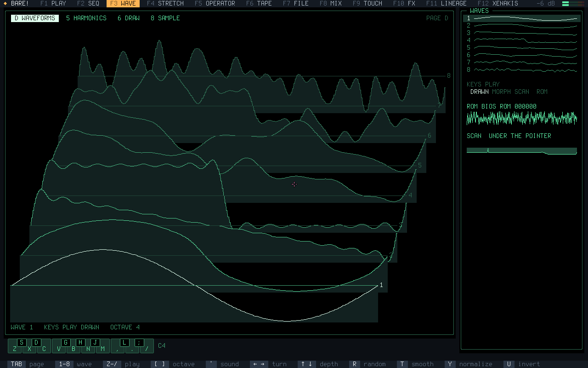Click the Z key on the on-screen keyboard
Viewport: 588px width, 368px height.
pyautogui.click(x=15, y=349)
